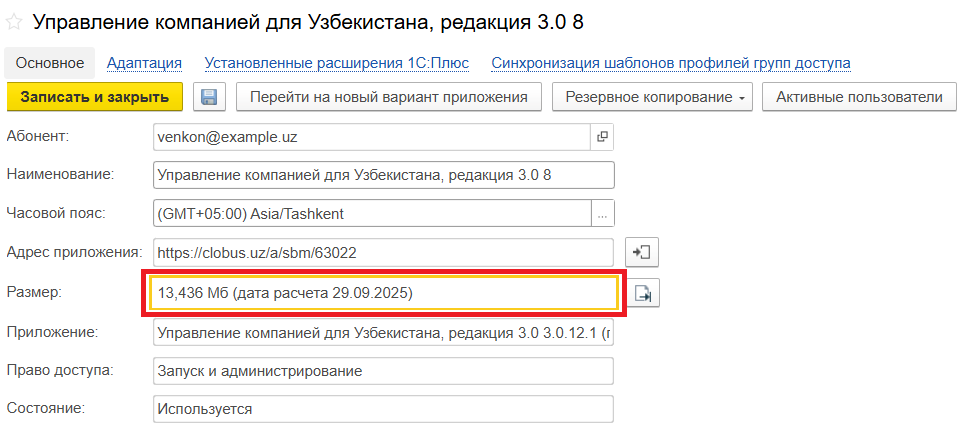
Task: Go to Установленные расширения 1С:Плюс tab
Action: [x=336, y=63]
